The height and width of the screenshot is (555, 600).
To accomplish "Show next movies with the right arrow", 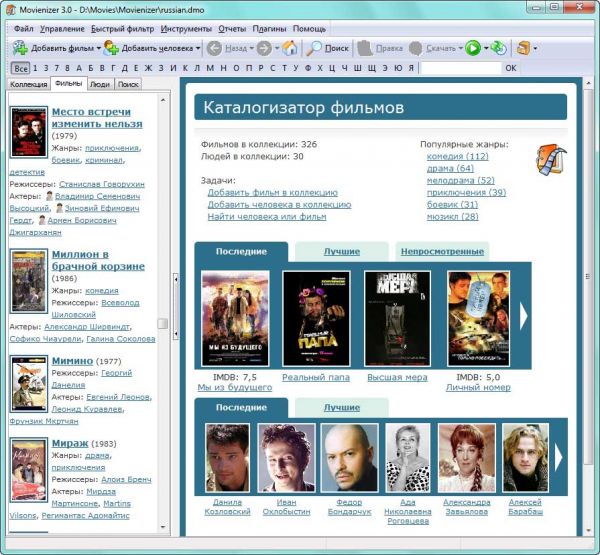I will (523, 316).
